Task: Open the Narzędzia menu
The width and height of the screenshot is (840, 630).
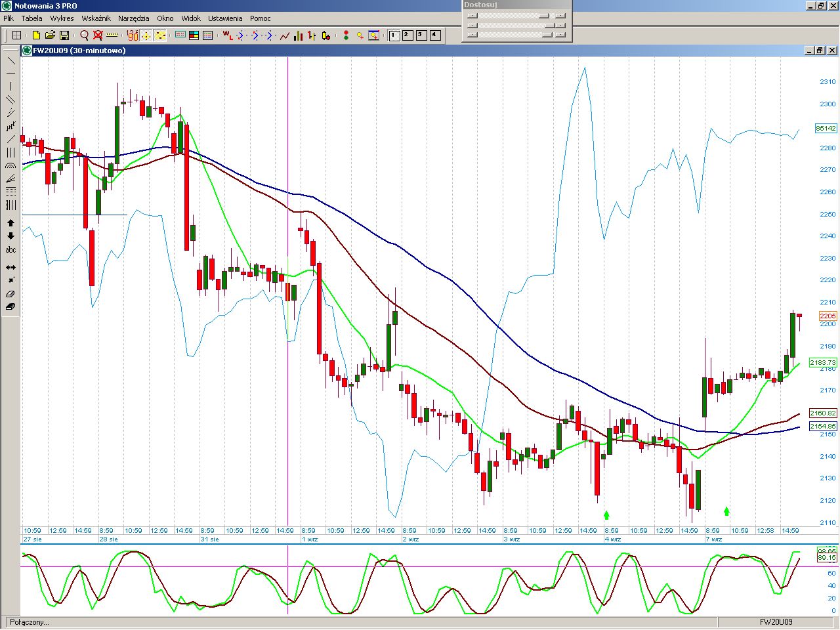Action: coord(134,18)
